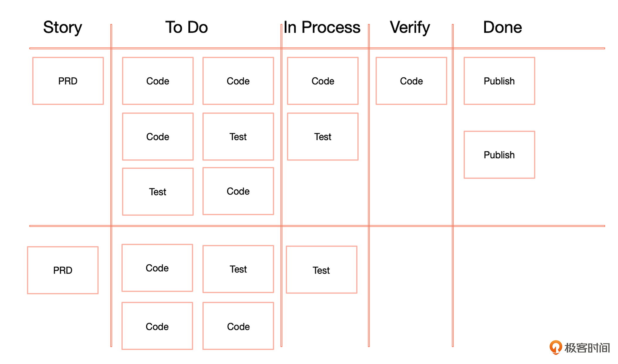Open the upper Publish card in Done
This screenshot has width=618, height=364.
[x=499, y=81]
